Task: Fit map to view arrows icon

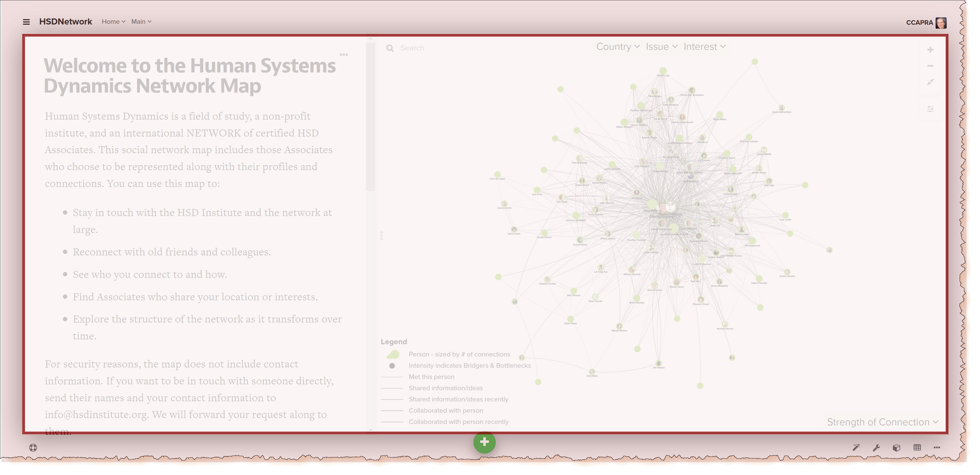Action: point(930,82)
